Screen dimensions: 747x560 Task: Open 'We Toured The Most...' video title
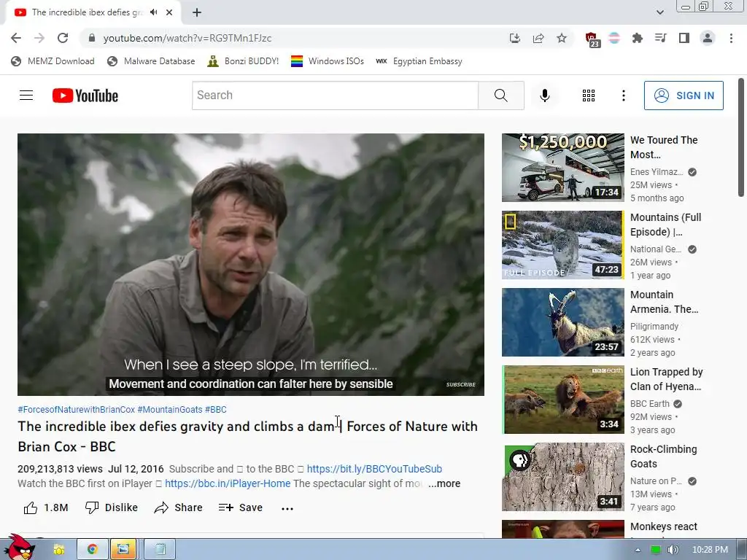tap(664, 147)
